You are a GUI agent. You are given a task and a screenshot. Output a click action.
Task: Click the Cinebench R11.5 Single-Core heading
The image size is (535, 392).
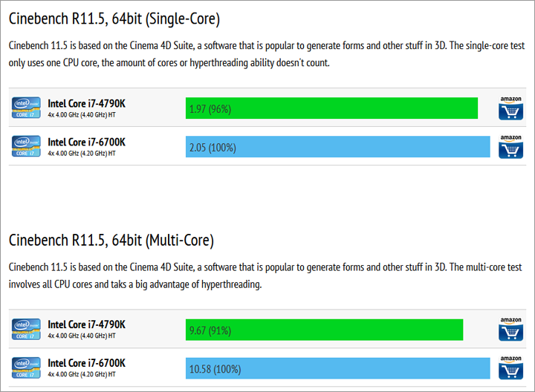click(114, 19)
